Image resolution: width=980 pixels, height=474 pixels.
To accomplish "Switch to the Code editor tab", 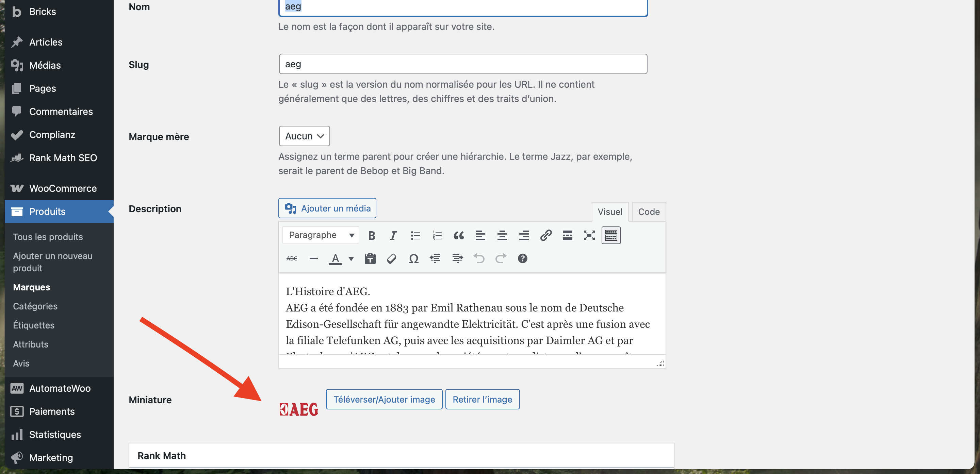I will pos(648,212).
